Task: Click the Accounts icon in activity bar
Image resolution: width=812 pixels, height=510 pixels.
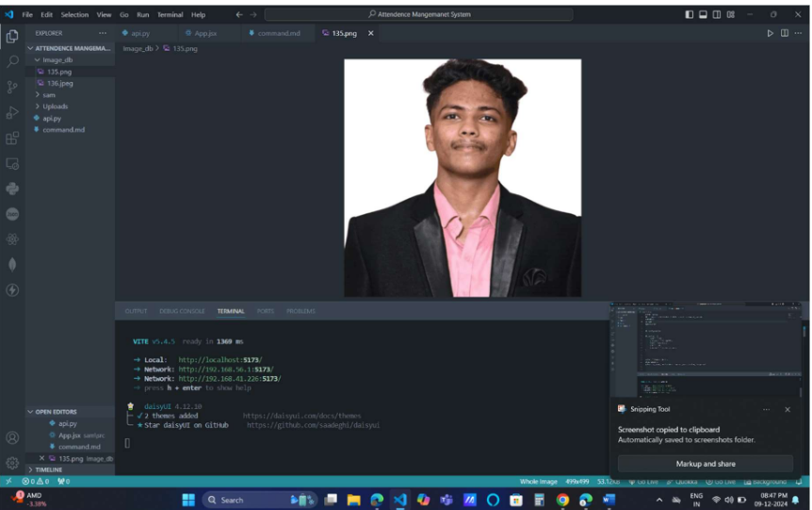Action: [x=12, y=437]
